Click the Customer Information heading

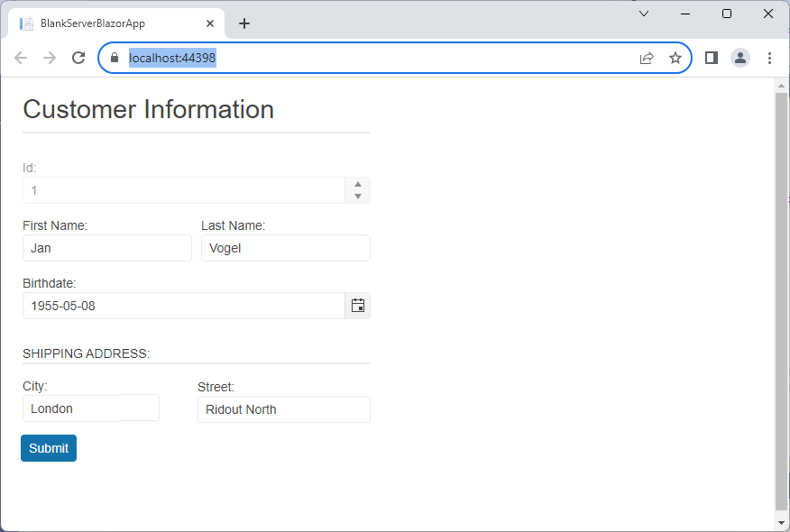coord(148,109)
